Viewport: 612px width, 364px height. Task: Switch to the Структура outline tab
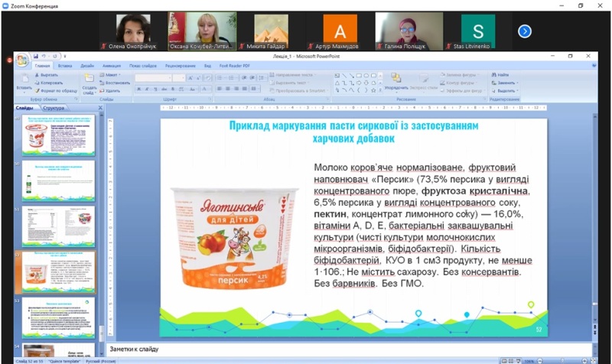point(54,108)
